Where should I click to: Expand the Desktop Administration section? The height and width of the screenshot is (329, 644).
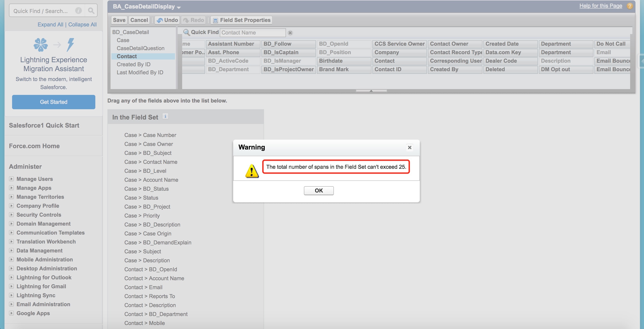11,268
